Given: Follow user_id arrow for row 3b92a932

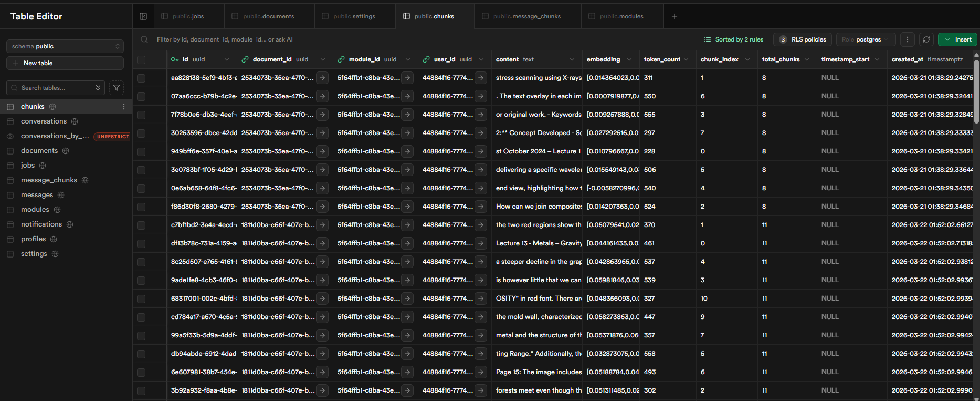Looking at the screenshot, I should point(481,390).
